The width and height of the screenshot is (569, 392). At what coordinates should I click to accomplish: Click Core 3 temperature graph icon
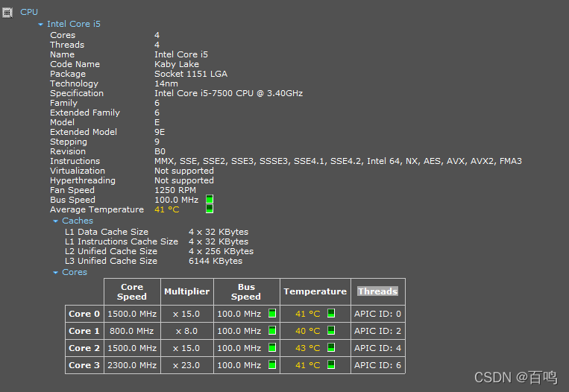pos(331,364)
